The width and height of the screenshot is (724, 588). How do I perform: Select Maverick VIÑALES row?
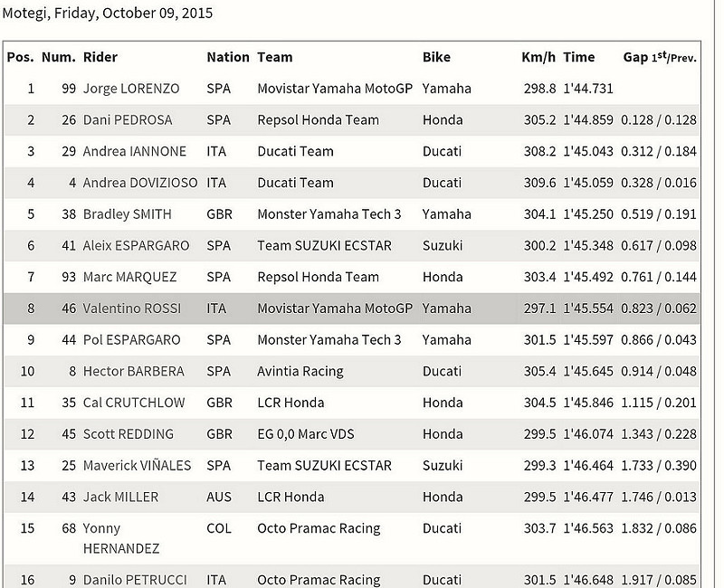point(352,465)
